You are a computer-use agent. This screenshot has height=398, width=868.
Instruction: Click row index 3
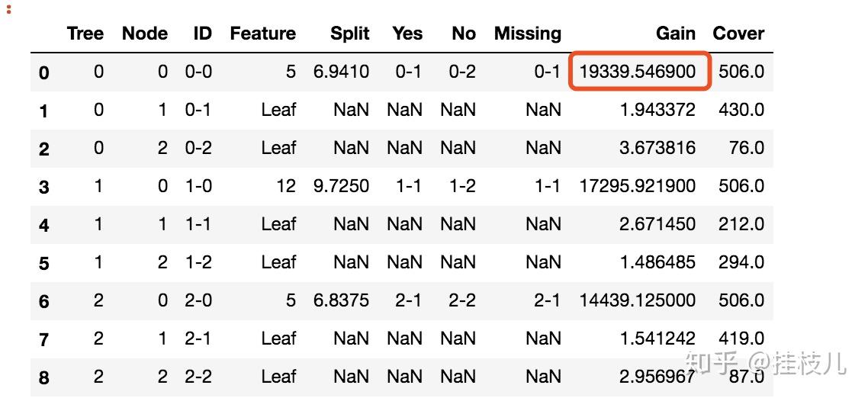click(43, 187)
